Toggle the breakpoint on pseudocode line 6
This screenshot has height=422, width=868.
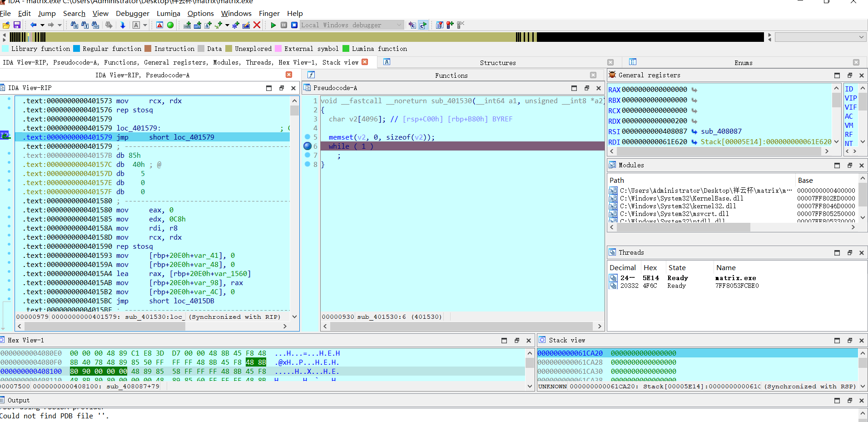(x=308, y=146)
